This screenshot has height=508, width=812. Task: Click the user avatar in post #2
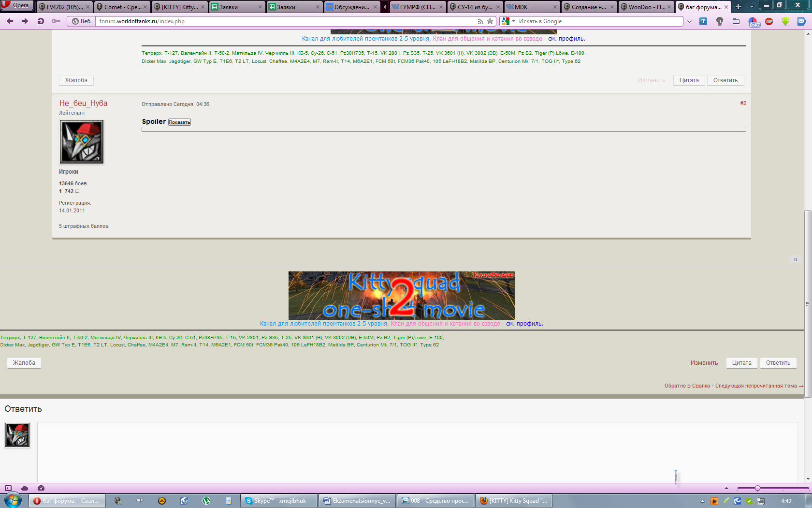pyautogui.click(x=82, y=142)
